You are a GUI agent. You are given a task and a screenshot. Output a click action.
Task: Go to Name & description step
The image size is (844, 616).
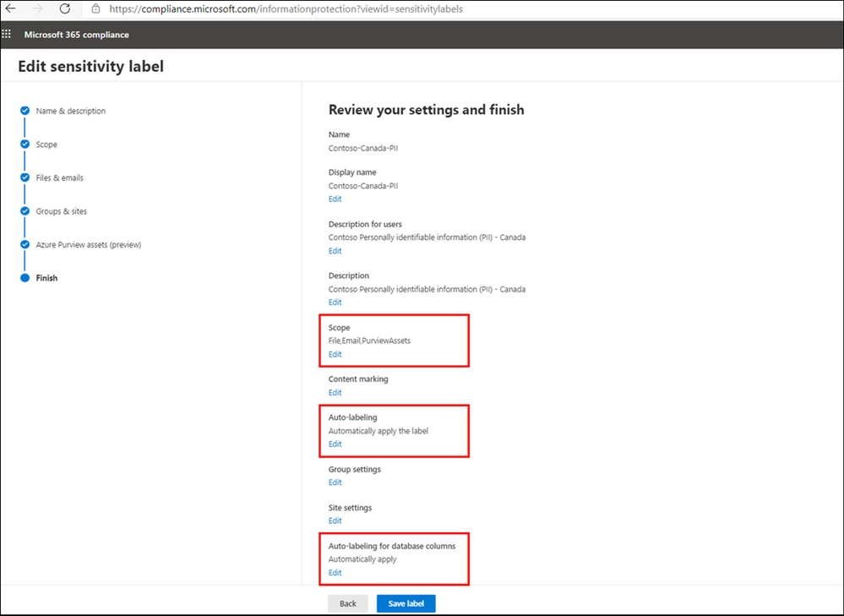(70, 111)
